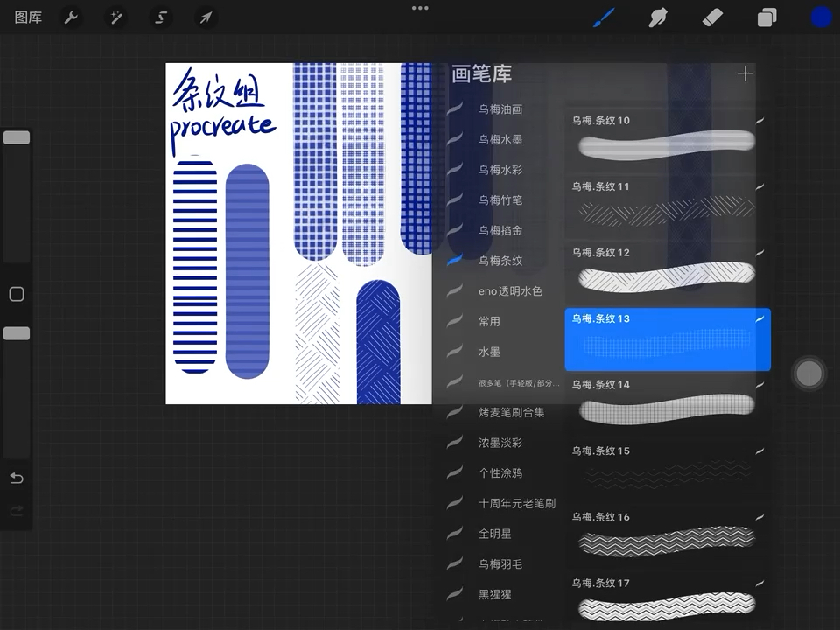This screenshot has height=630, width=840.
Task: Return to the 图库 gallery
Action: point(28,17)
